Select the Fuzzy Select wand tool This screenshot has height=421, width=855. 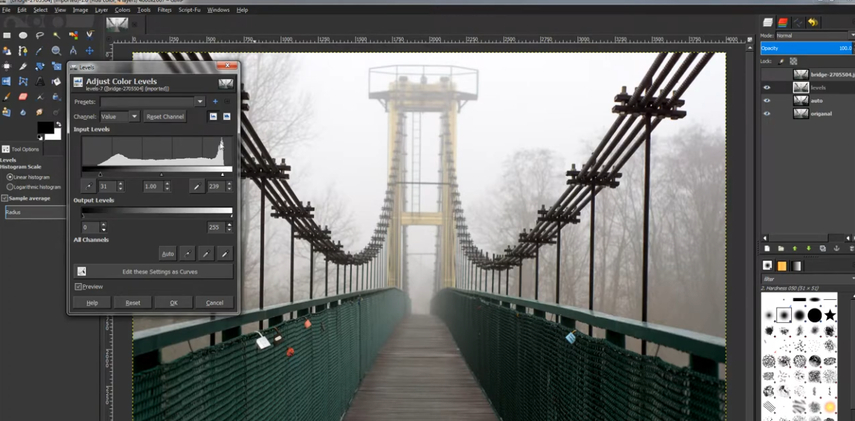[56, 35]
